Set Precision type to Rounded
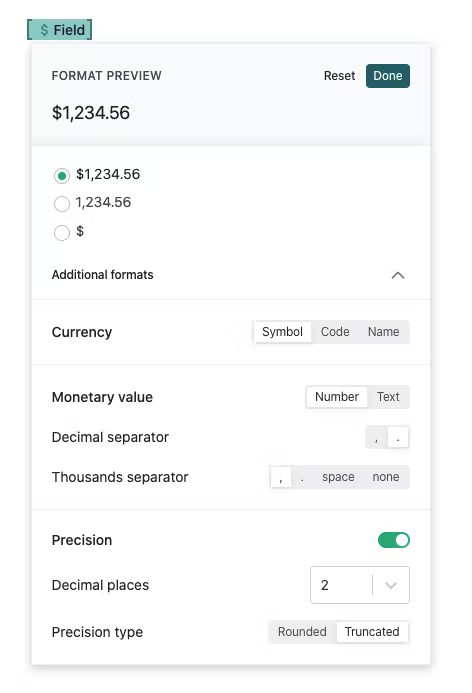The image size is (472, 693). coord(302,632)
